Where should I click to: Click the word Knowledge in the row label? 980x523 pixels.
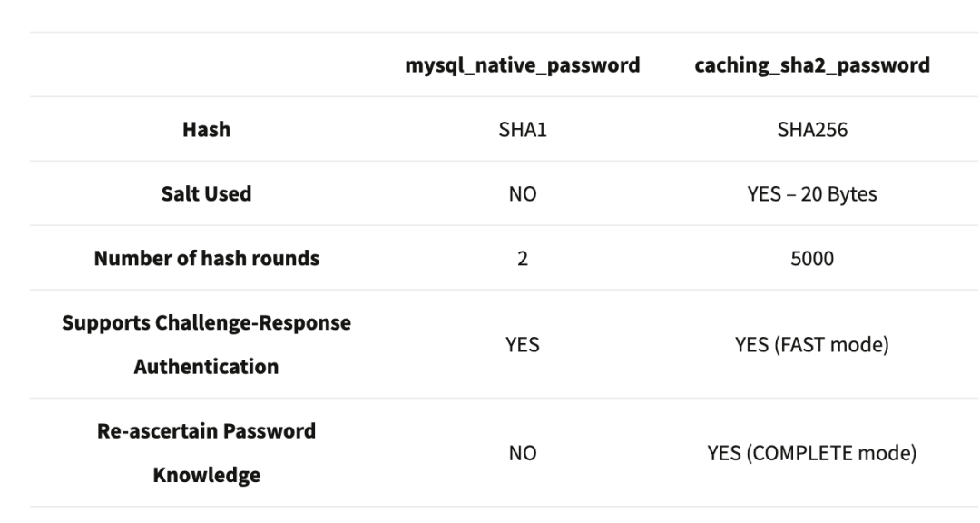point(207,474)
